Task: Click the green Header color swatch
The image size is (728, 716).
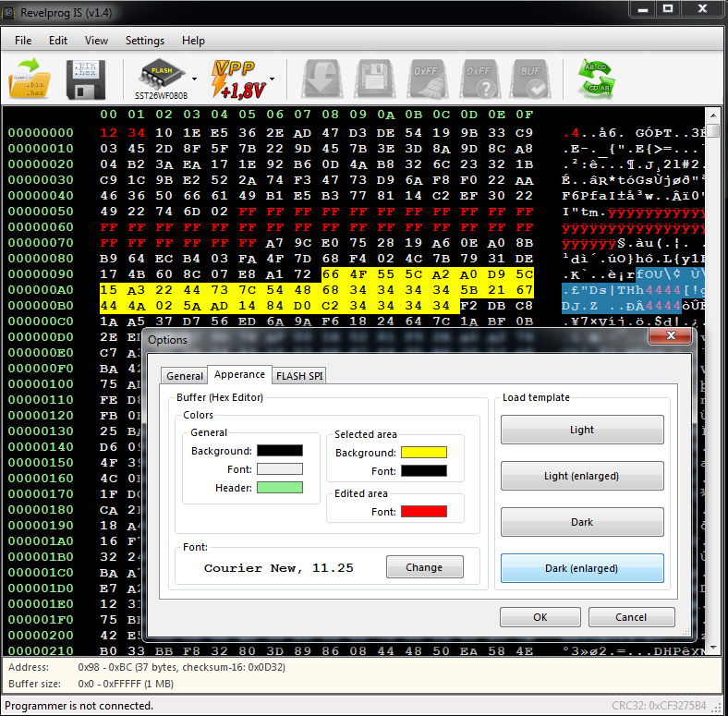Action: pos(280,487)
